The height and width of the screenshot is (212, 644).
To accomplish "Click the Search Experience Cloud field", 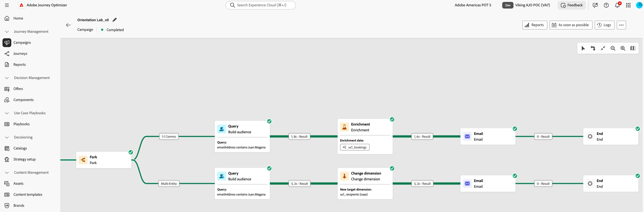I will 260,5.
